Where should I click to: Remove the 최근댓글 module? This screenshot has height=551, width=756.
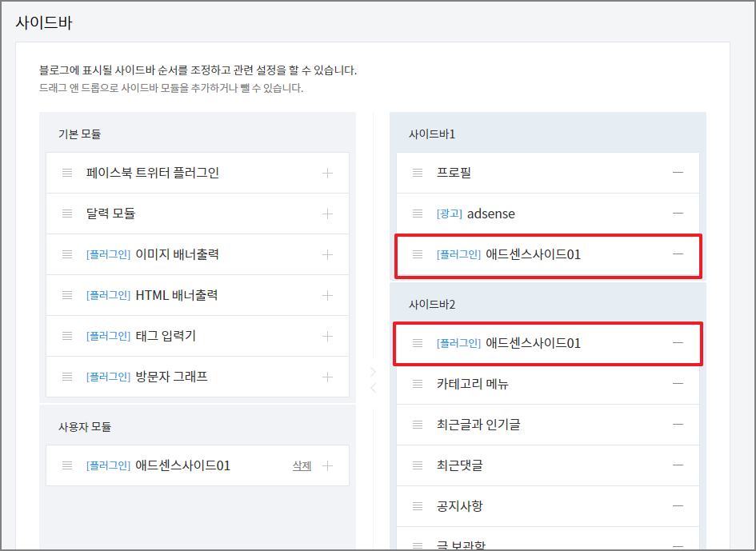tap(678, 465)
